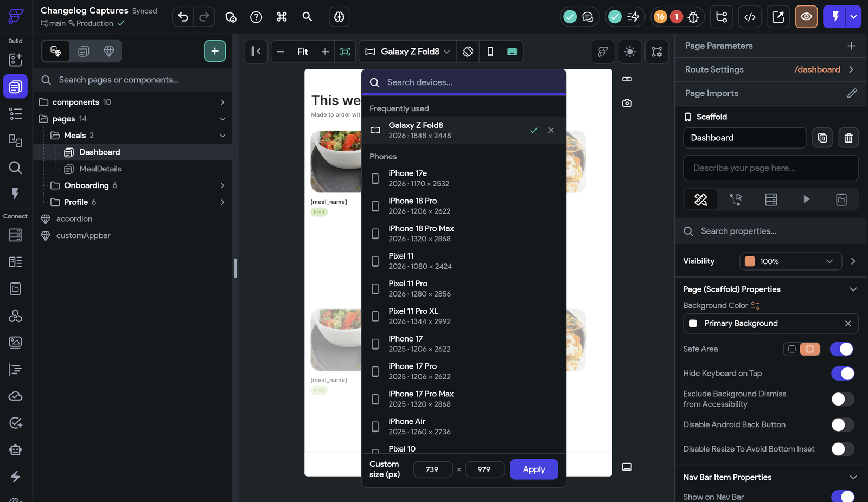The height and width of the screenshot is (502, 868).
Task: Open the help question mark icon
Action: click(x=256, y=17)
